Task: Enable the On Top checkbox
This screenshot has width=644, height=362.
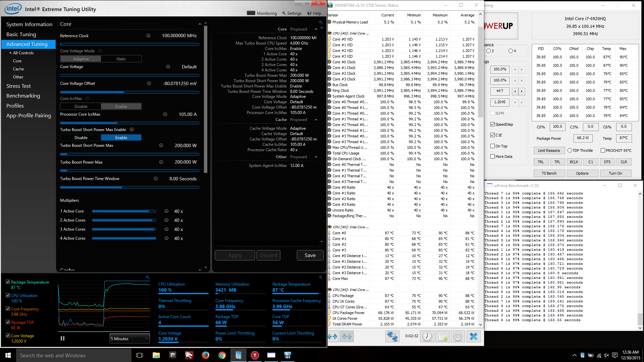Action: coord(493,146)
